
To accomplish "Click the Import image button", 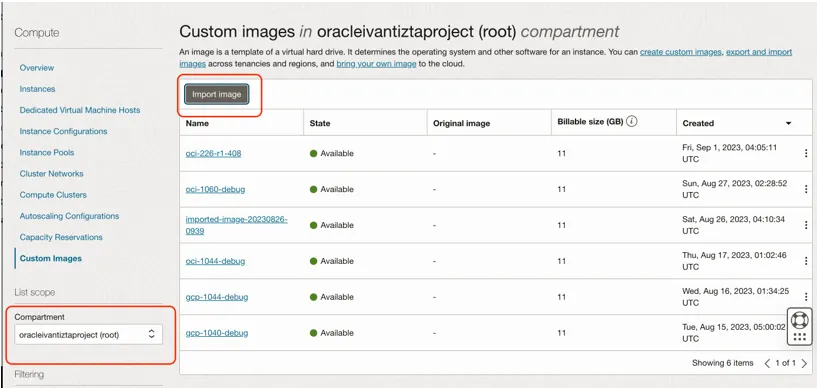I will pos(217,94).
